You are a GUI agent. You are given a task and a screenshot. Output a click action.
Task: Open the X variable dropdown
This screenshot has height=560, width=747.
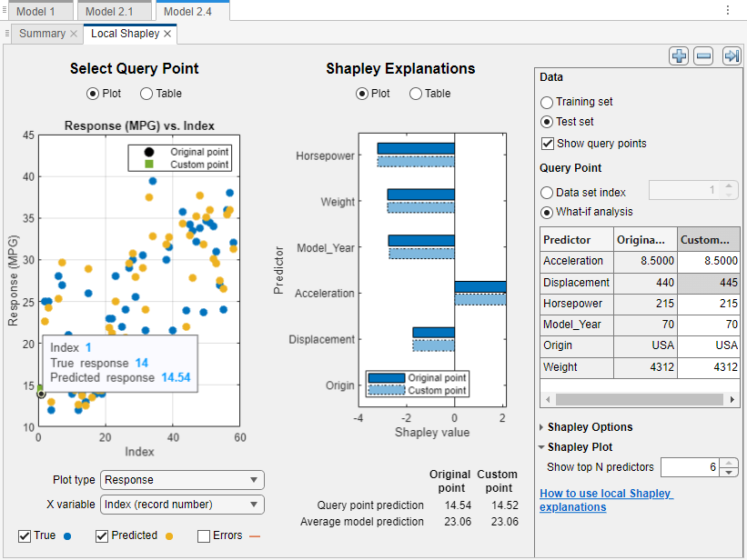pyautogui.click(x=182, y=505)
